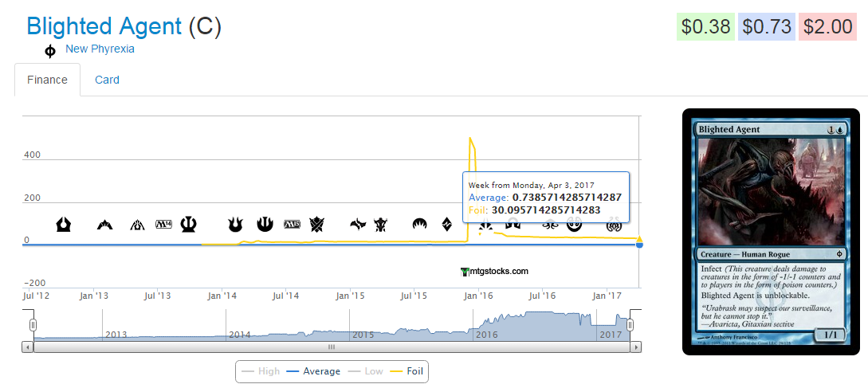Click the Jul '16 axis label
868x388 pixels.
(543, 296)
